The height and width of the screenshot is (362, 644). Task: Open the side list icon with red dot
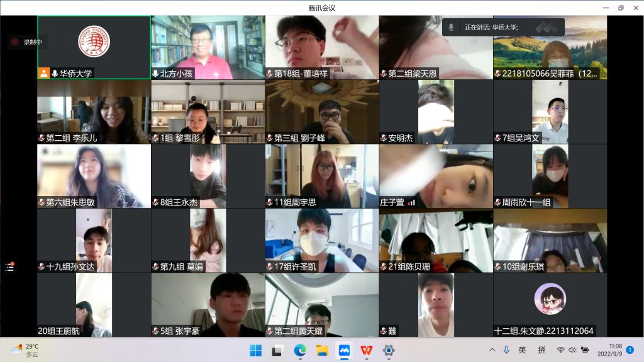point(9,266)
